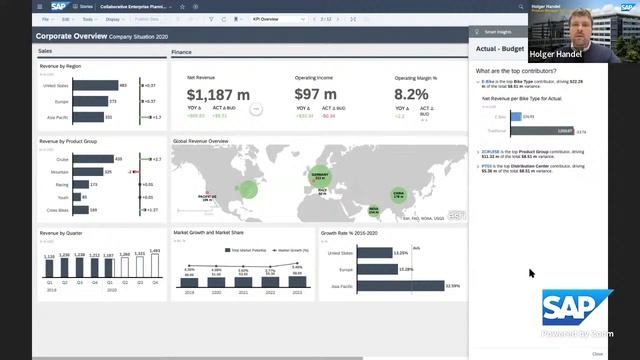This screenshot has height=360, width=640.
Task: Open the File menu
Action: point(47,19)
